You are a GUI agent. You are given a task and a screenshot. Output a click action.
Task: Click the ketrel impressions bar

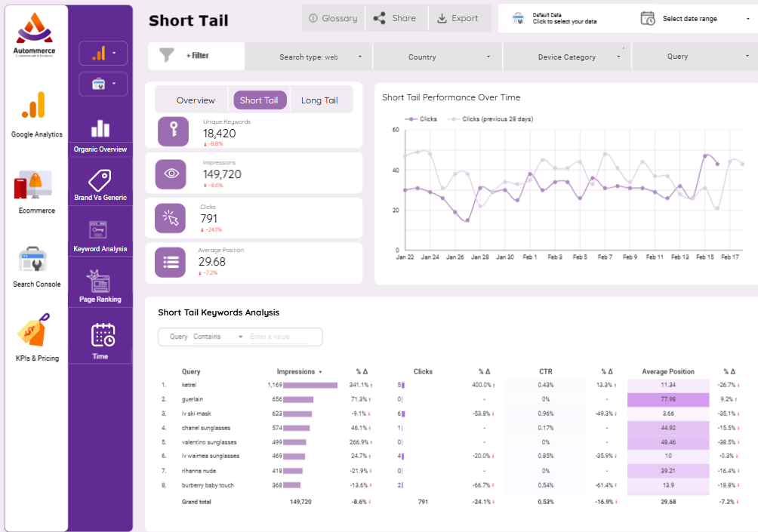click(x=310, y=385)
